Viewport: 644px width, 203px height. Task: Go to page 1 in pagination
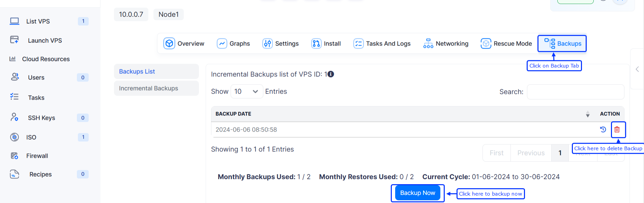click(x=560, y=153)
